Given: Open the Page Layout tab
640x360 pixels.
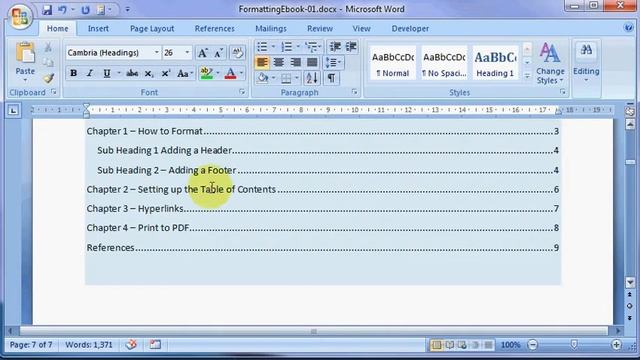Looking at the screenshot, I should click(x=152, y=29).
